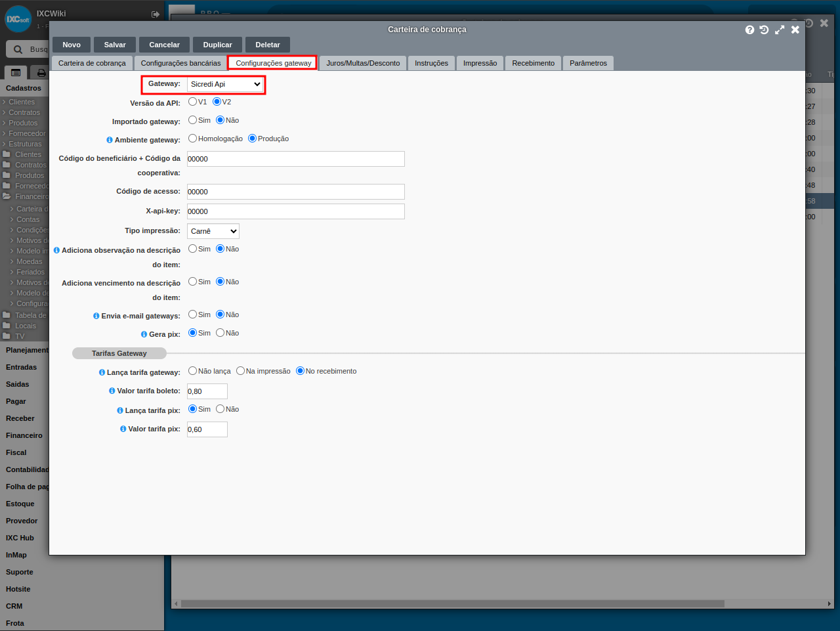Screen dimensions: 840x631
Task: Click the Valor tarifa pix field
Action: 207,429
